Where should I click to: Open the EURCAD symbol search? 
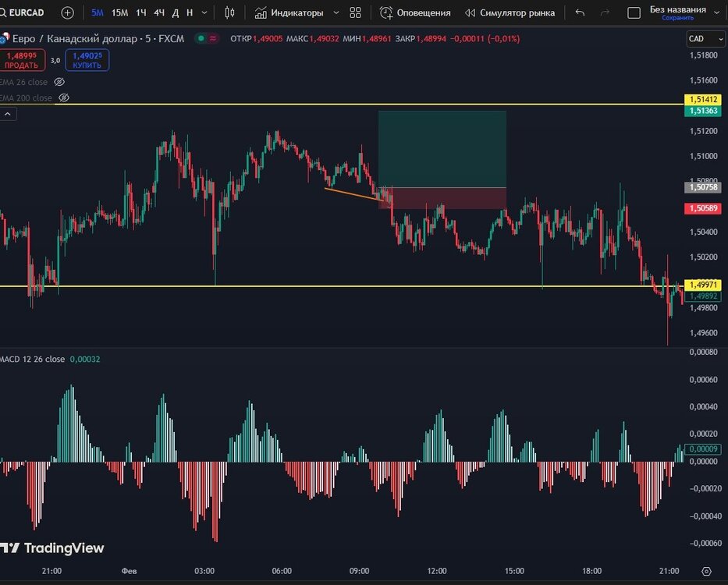click(x=23, y=12)
